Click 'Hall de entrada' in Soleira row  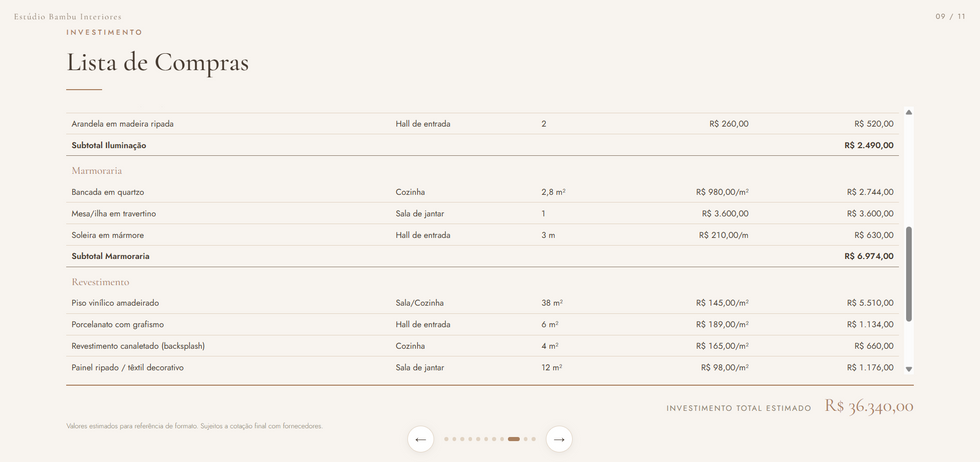(x=422, y=235)
